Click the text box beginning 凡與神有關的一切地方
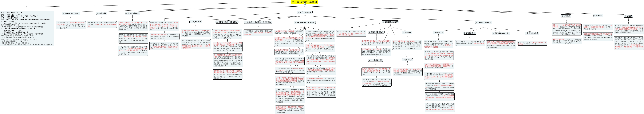Screen dimensions: 644x114 point(258,33)
